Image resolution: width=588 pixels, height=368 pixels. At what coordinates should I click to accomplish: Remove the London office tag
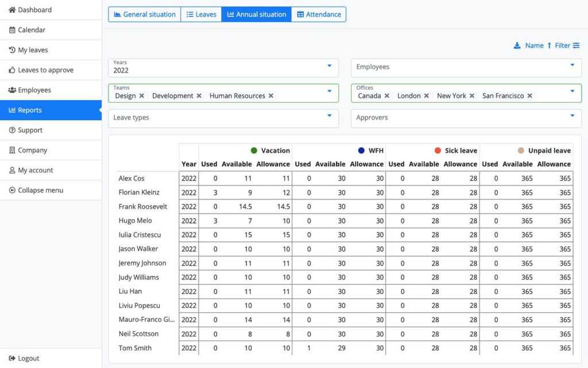427,96
